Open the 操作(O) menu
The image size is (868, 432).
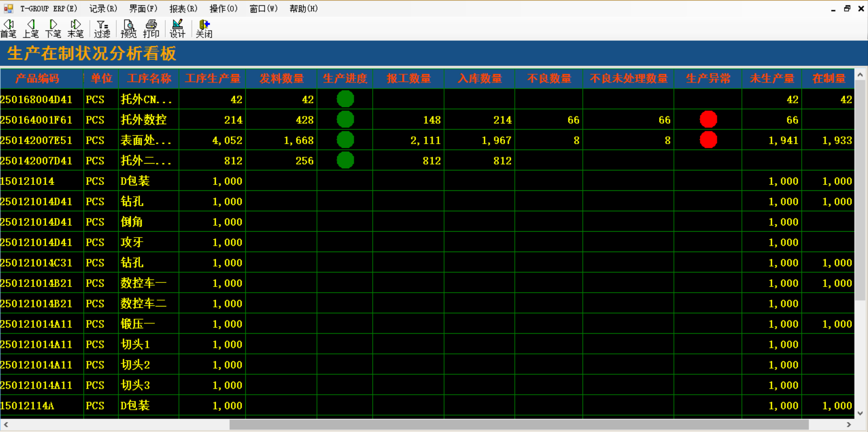[x=223, y=9]
